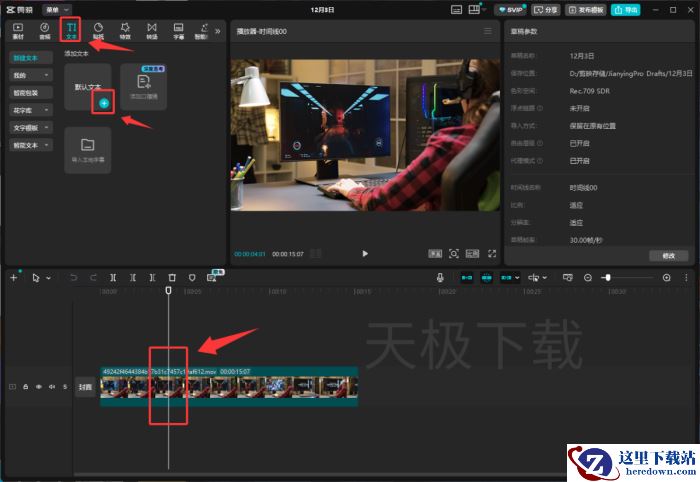This screenshot has height=482, width=700.
Task: Import local subtitles via the folder card
Action: pos(88,150)
